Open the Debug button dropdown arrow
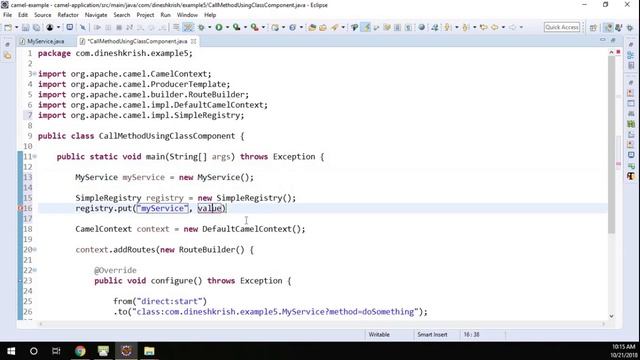This screenshot has height=360, width=640. [210, 27]
